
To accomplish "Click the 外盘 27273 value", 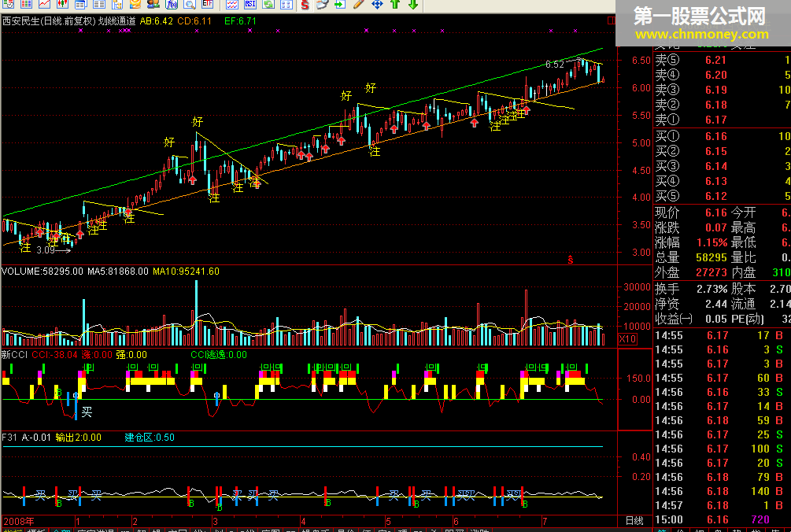I will 712,272.
